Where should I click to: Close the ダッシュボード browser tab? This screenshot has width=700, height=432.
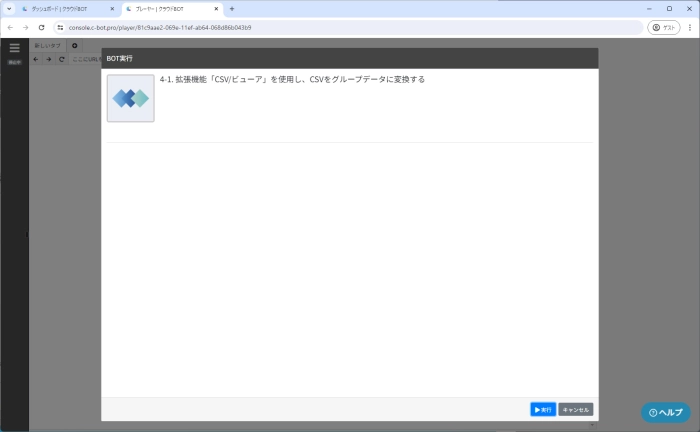112,8
